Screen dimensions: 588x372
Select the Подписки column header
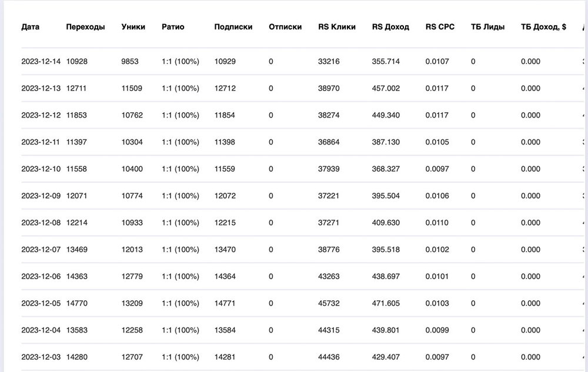(233, 27)
